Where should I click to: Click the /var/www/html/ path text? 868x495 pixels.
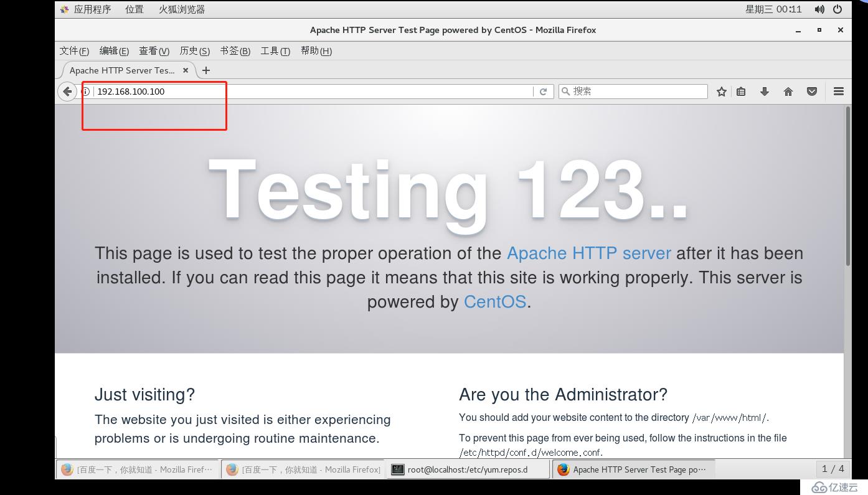[730, 418]
